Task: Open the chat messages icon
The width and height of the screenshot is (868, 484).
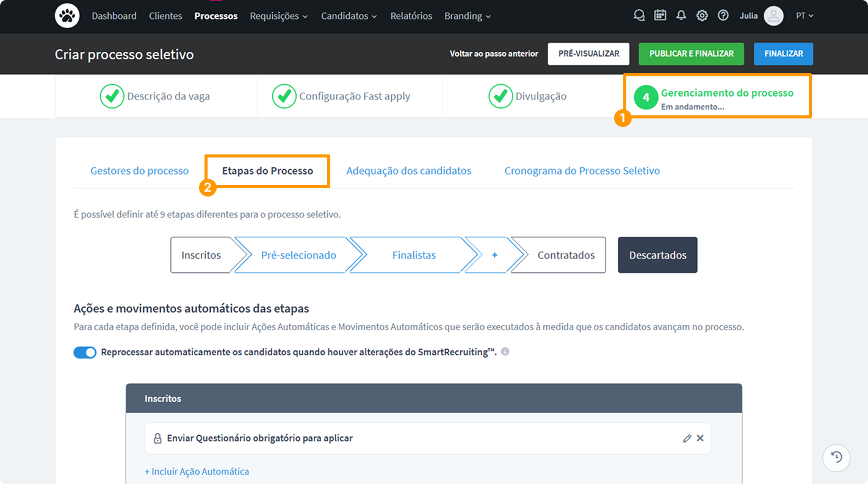Action: [x=639, y=15]
